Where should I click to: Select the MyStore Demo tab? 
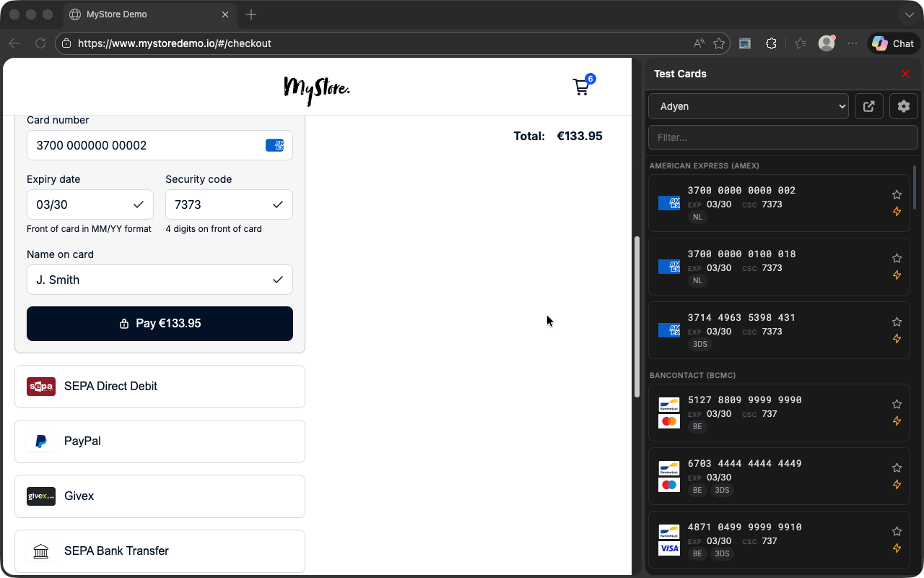149,14
